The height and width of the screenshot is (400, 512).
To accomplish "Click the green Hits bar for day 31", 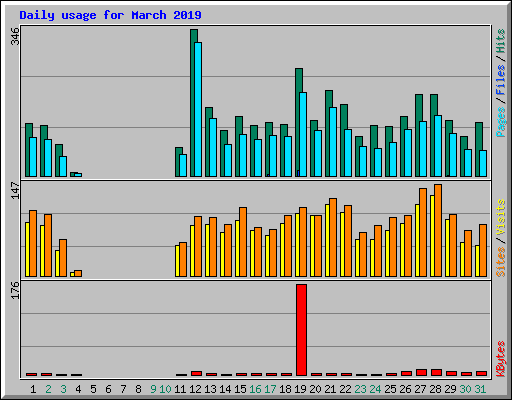I will click(x=478, y=149).
